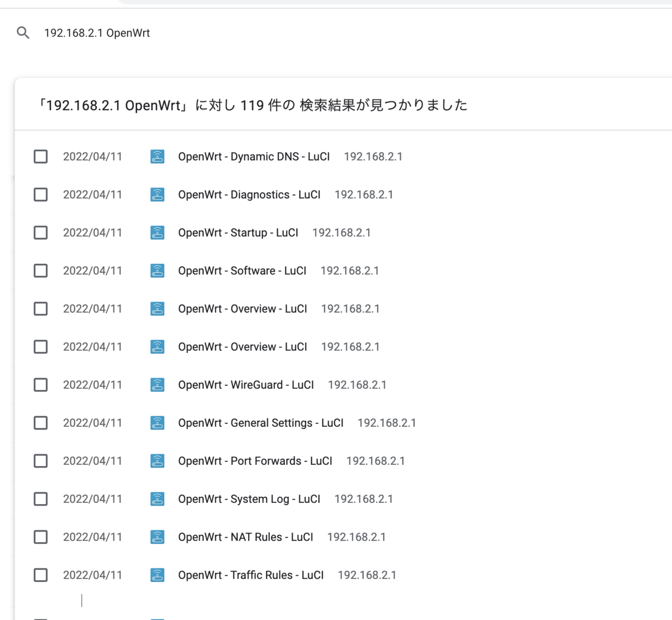Screen dimensions: 672x620
Task: Click favicon of NAT Rules history entry
Action: click(157, 538)
